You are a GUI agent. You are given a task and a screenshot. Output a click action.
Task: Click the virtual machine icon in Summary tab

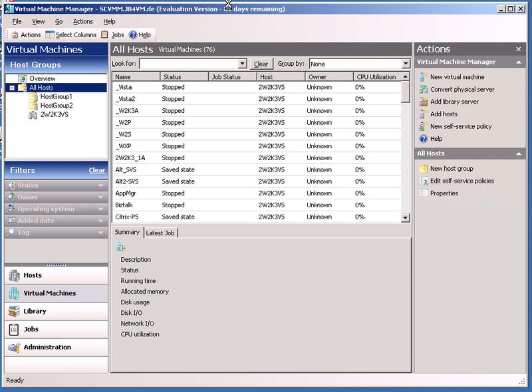pyautogui.click(x=120, y=247)
